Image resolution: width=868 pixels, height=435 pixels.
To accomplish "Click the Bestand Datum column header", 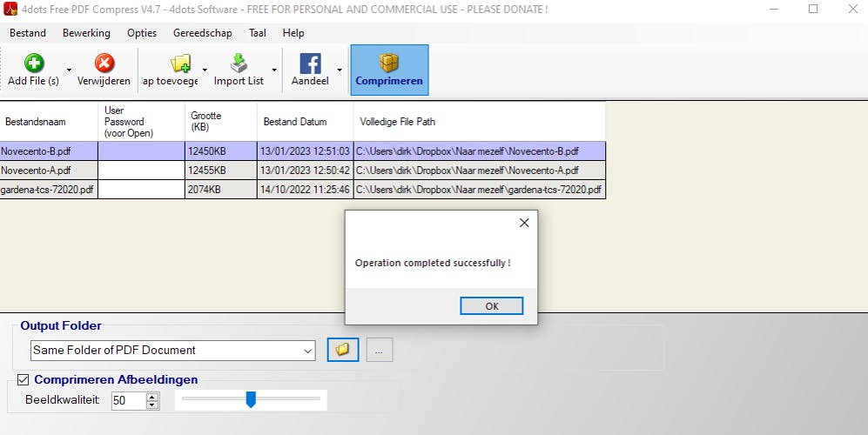I will tap(306, 121).
